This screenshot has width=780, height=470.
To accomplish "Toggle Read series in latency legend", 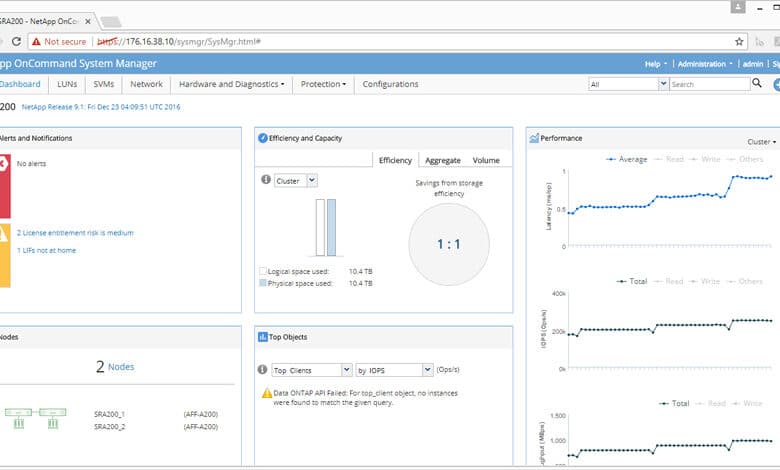I will [669, 159].
